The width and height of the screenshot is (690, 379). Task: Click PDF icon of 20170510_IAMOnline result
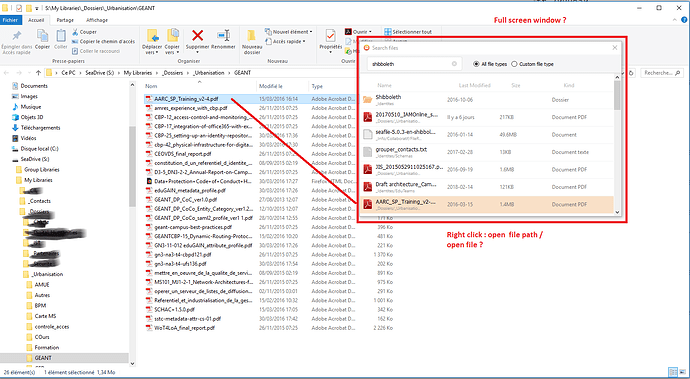[x=367, y=117]
